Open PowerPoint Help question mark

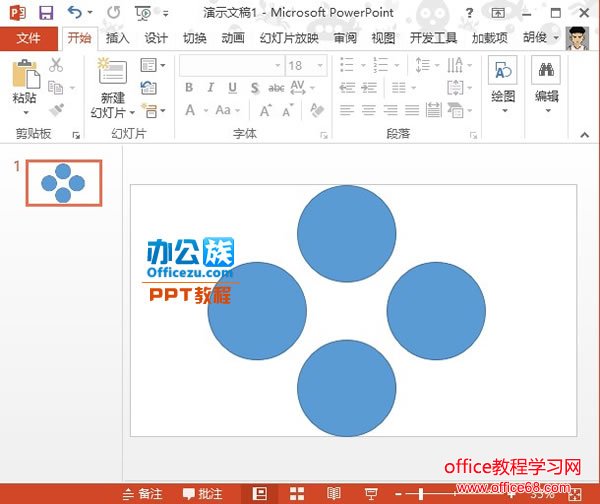pyautogui.click(x=469, y=13)
